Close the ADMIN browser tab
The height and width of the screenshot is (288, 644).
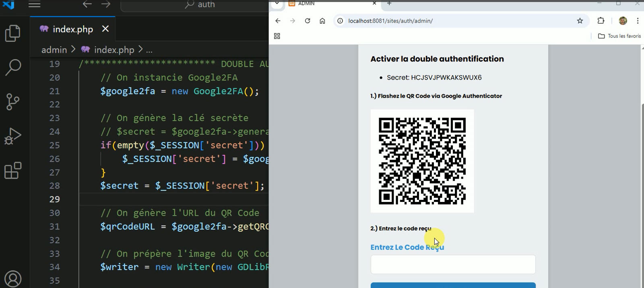coord(374,3)
